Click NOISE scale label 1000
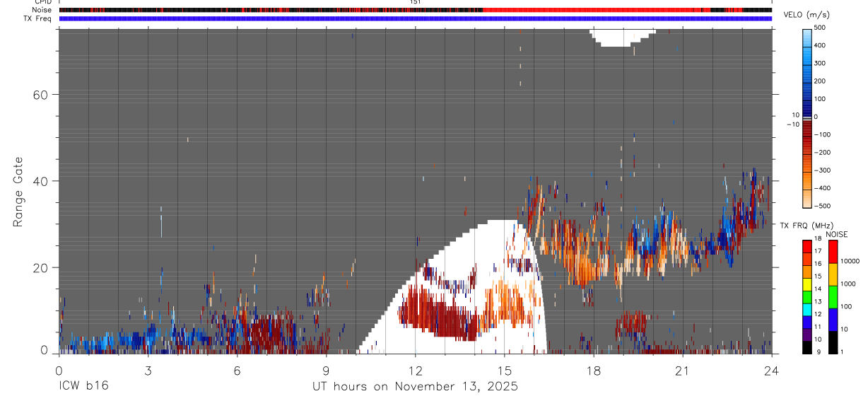The width and height of the screenshot is (868, 401). 848,284
